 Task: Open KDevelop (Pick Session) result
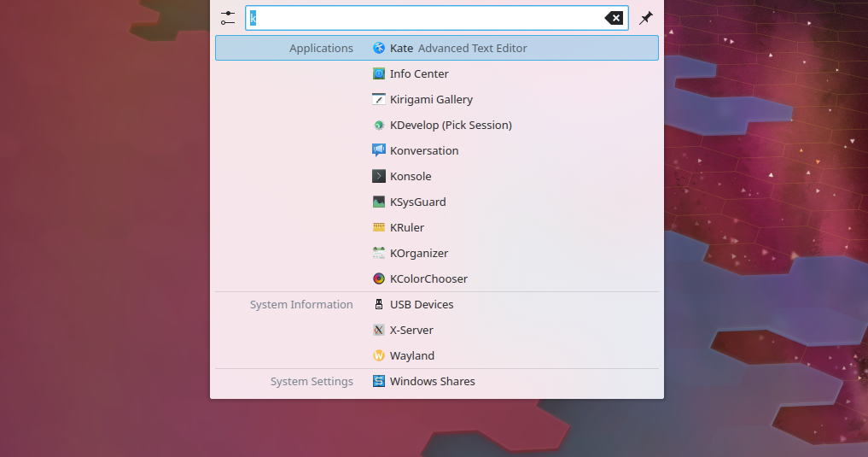[x=437, y=126]
